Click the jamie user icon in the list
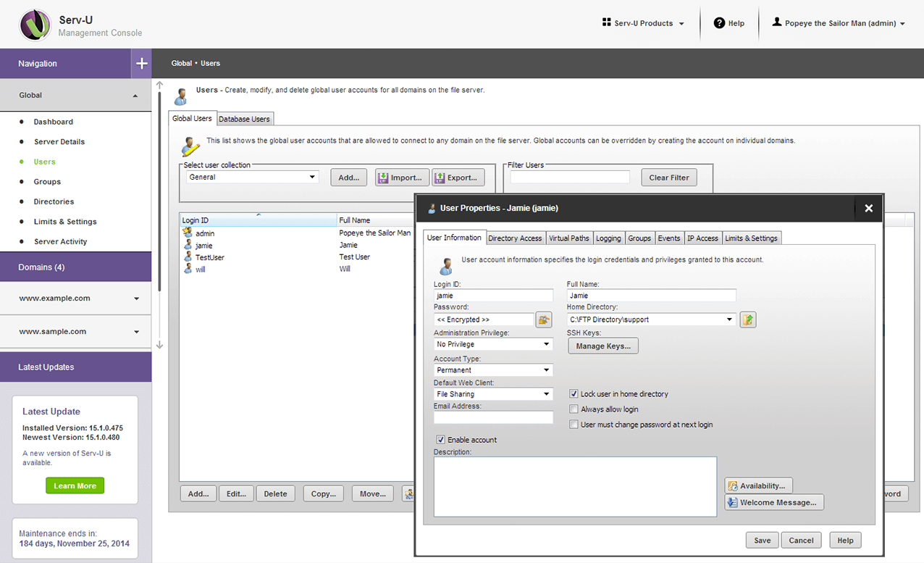924x563 pixels. coord(188,246)
